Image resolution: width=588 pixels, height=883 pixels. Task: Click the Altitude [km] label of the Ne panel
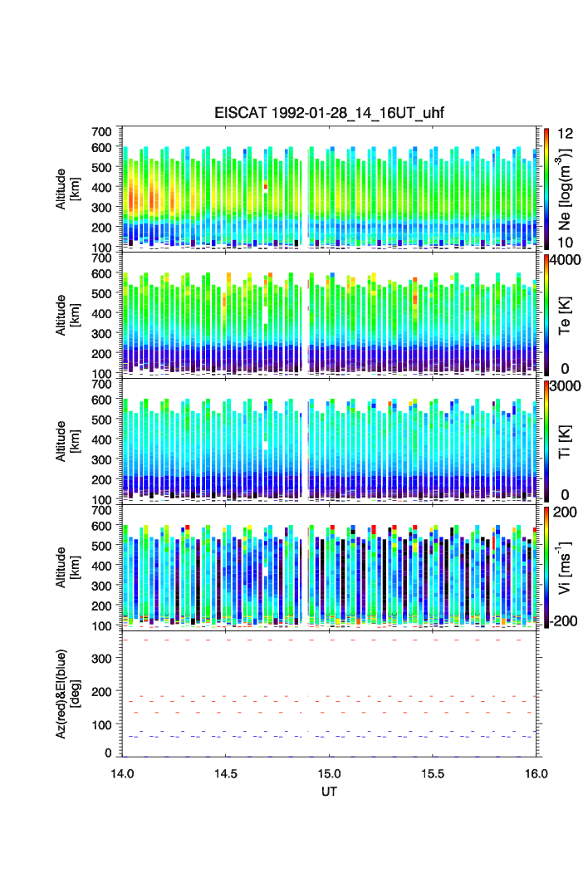tap(67, 189)
